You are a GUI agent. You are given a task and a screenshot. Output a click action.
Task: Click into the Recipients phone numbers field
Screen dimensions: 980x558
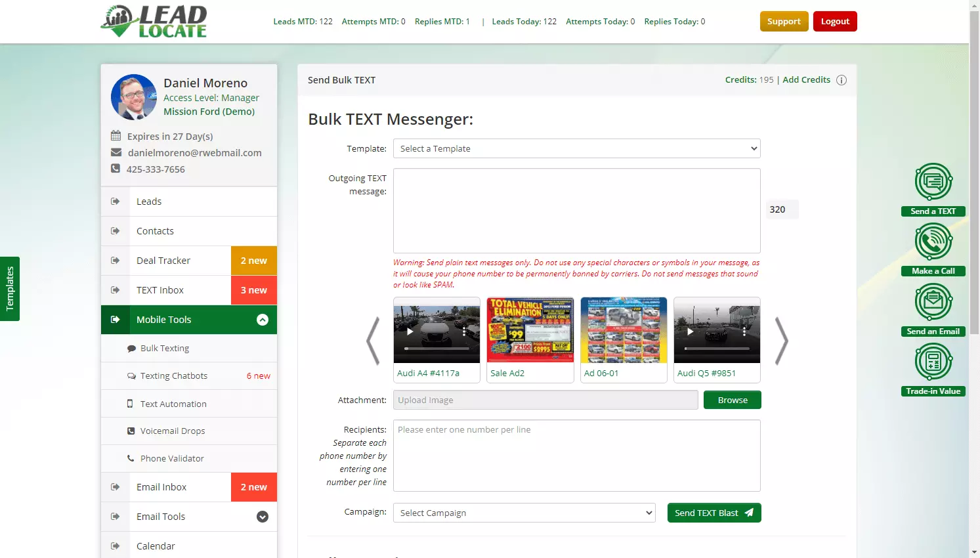pos(577,456)
